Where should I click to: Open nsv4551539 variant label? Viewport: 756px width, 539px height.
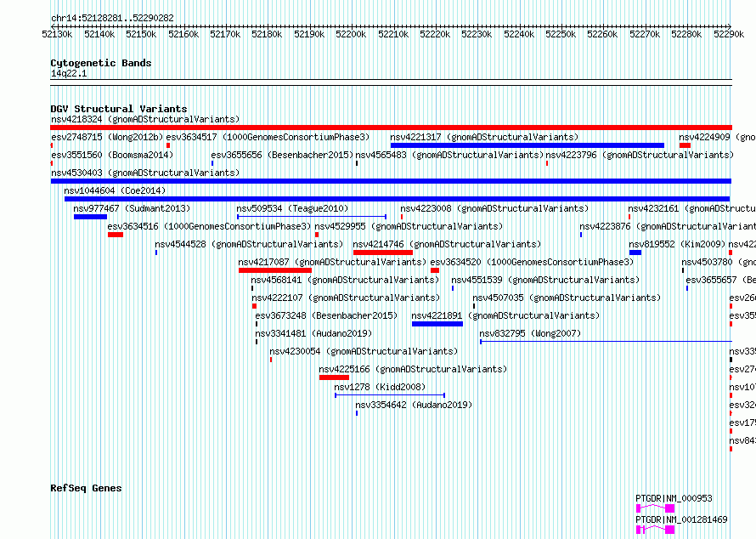click(x=545, y=280)
